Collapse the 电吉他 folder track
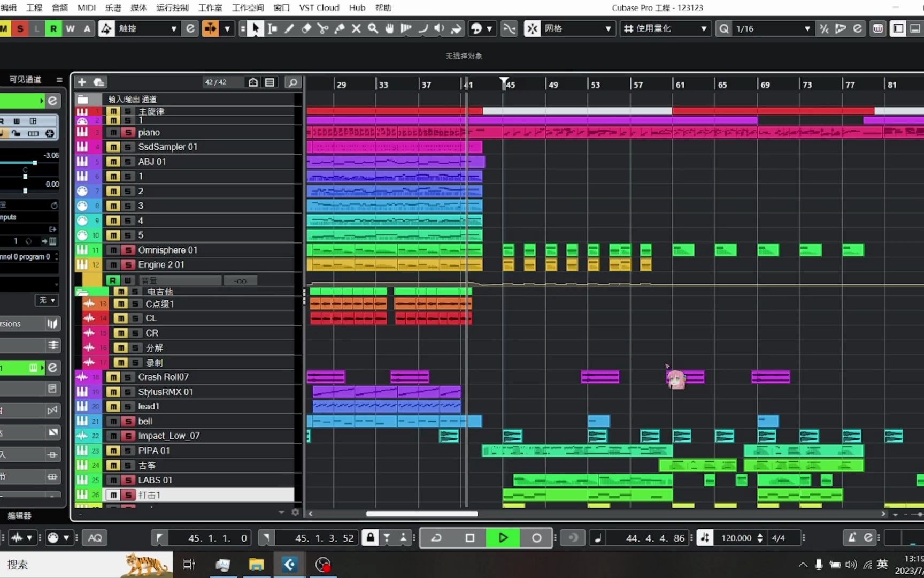Viewport: 924px width, 578px height. [x=82, y=292]
